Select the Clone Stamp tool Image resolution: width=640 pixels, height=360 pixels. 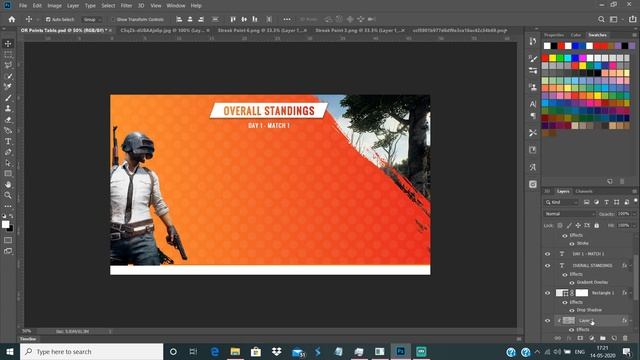click(x=8, y=109)
